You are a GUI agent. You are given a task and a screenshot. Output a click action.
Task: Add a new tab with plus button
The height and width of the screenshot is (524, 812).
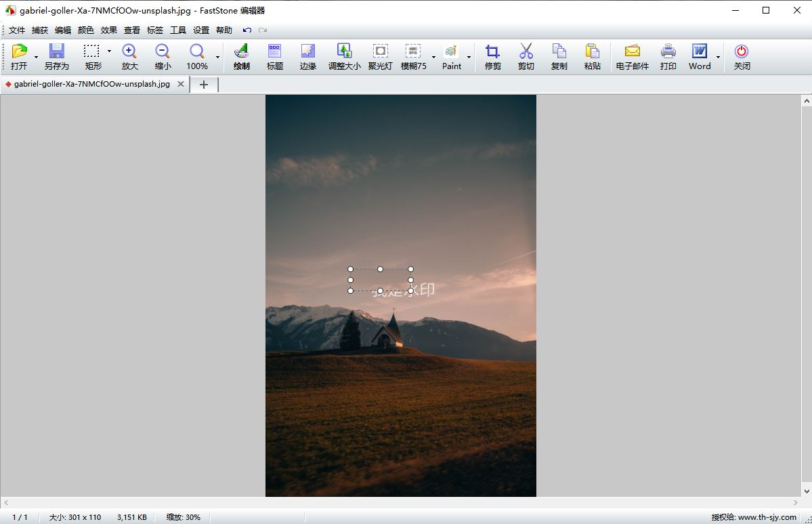pos(204,85)
